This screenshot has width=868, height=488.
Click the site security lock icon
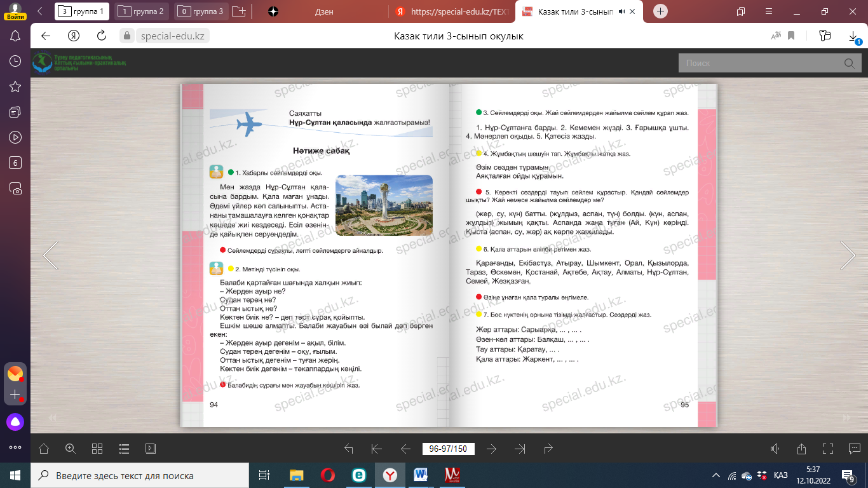[x=126, y=36]
